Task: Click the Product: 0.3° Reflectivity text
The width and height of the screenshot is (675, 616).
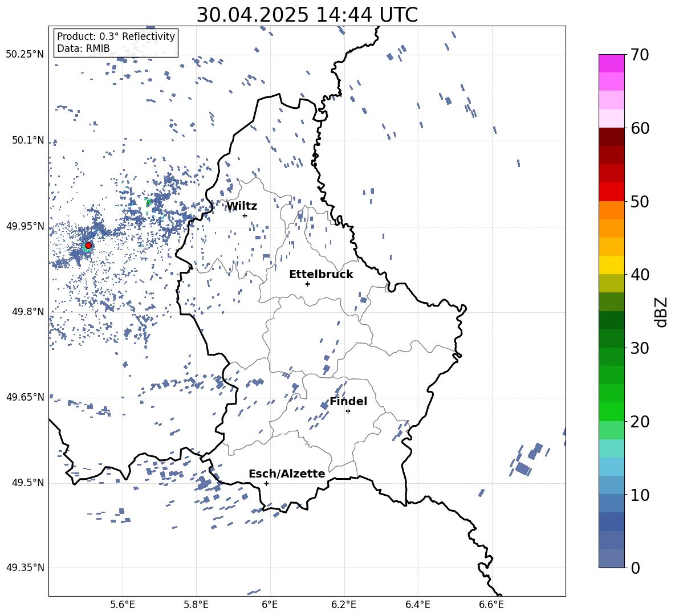Action: click(x=116, y=36)
